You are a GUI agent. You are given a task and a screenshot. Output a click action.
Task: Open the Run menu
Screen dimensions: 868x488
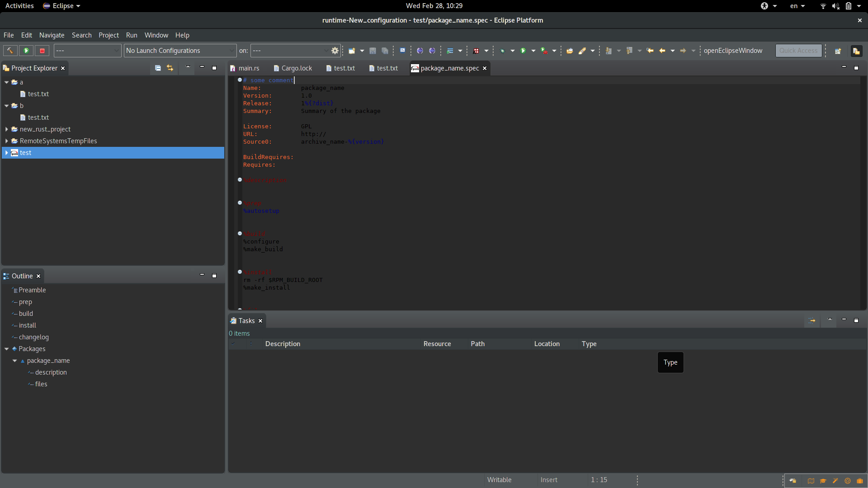pos(132,35)
